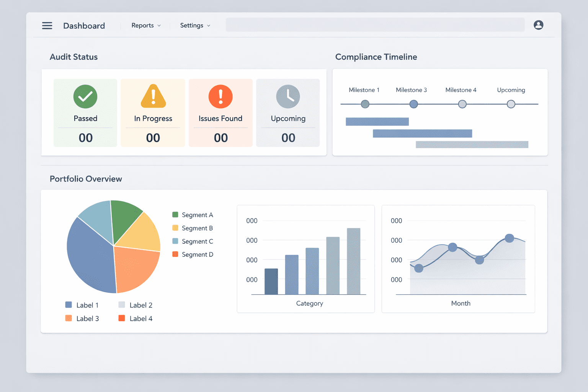Click the Issues Found exclamation icon
Viewport: 588px width, 392px height.
[x=220, y=96]
